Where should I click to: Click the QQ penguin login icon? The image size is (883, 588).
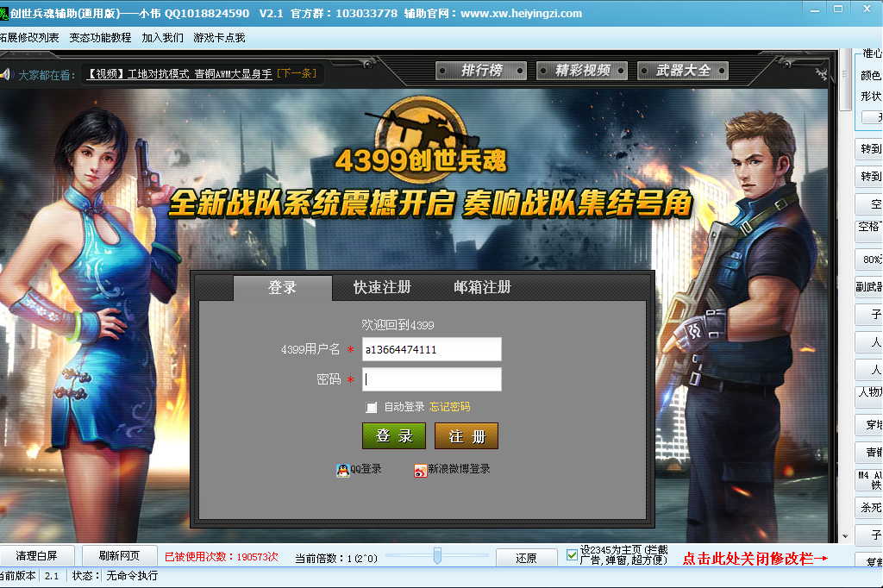pyautogui.click(x=342, y=470)
